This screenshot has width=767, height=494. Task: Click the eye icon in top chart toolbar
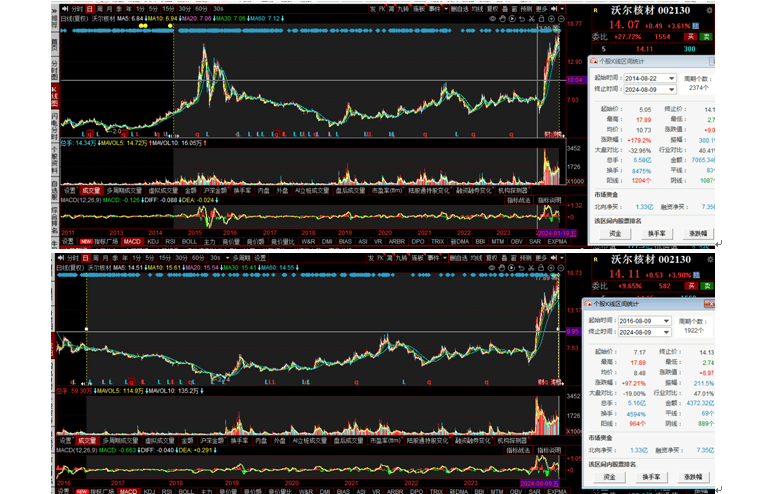click(x=492, y=19)
